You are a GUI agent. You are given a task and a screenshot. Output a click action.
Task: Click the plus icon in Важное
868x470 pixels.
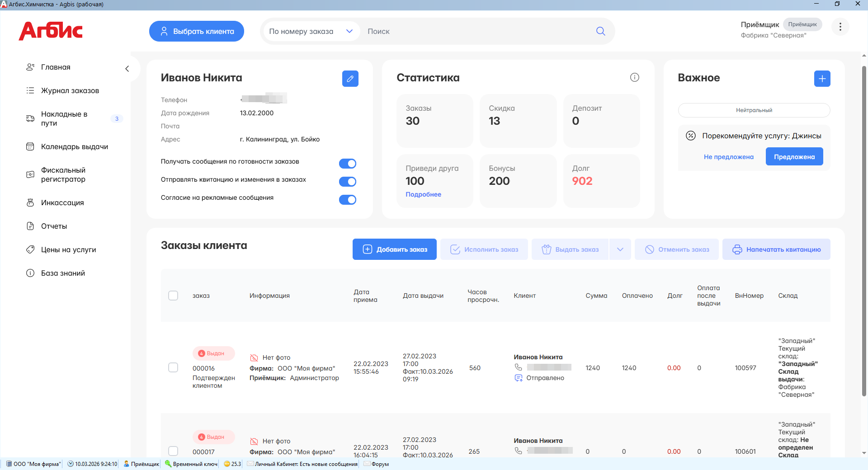click(x=822, y=79)
